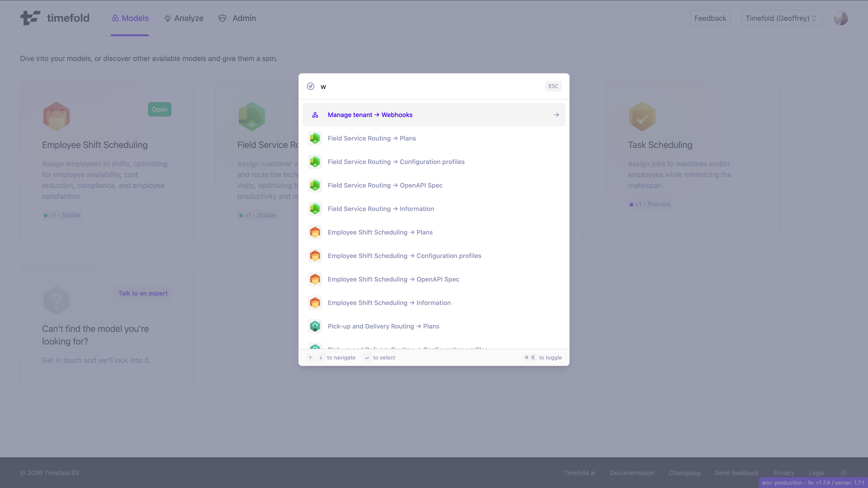Click the Field Service Routing card icon
This screenshot has width=868, height=488.
252,117
